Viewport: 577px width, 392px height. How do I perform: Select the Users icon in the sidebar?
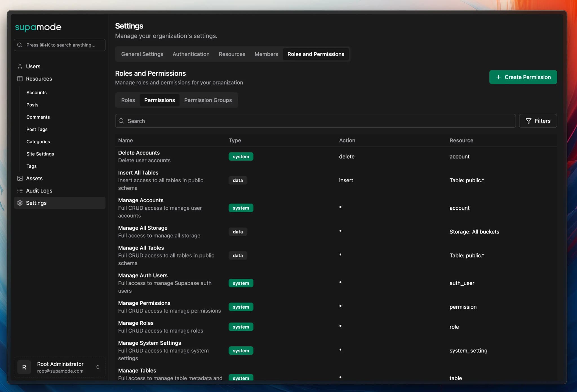point(20,66)
